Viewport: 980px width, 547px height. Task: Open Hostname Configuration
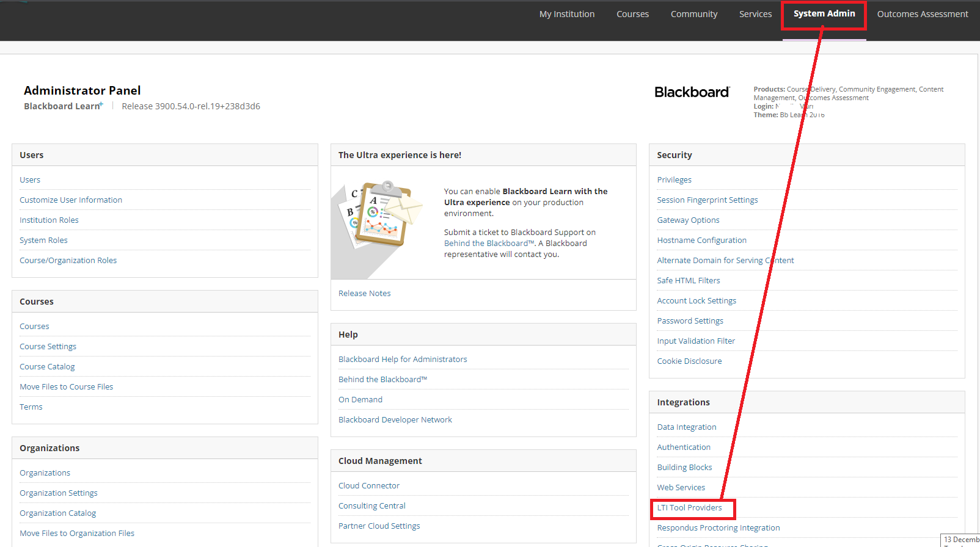tap(702, 241)
